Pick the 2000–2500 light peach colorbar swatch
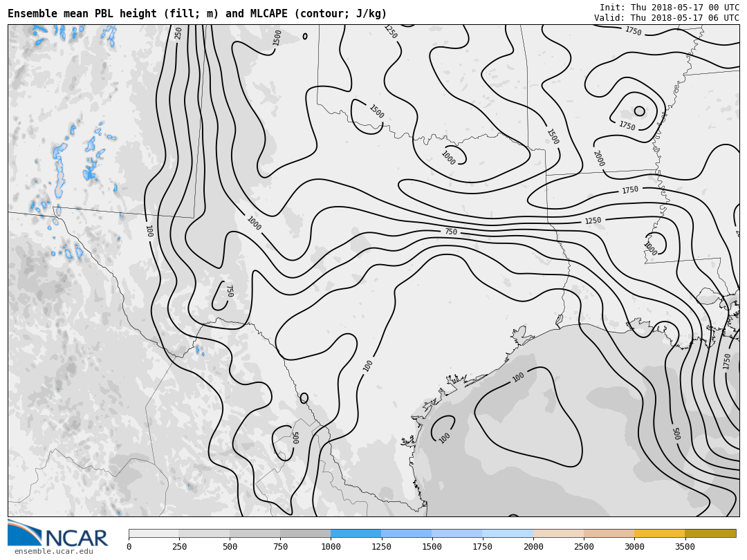The height and width of the screenshot is (560, 747). (558, 534)
